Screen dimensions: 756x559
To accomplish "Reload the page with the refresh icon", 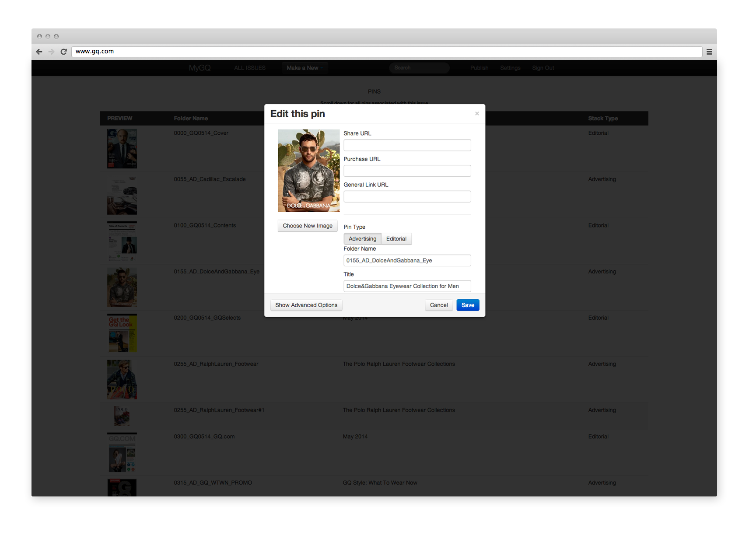I will (x=63, y=52).
